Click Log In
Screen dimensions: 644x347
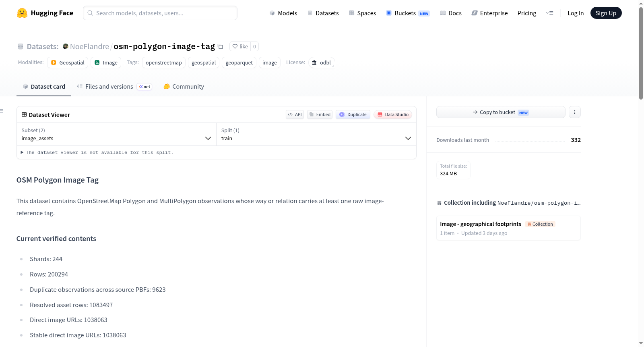pyautogui.click(x=576, y=13)
